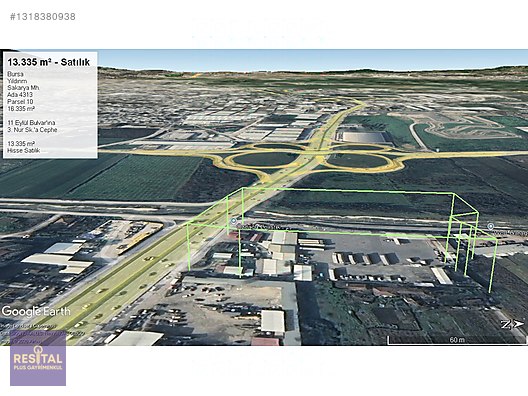This screenshot has height=396, width=528.
Task: Click the Resital Plus Gayrimenkul logo
Action: click(x=38, y=359)
